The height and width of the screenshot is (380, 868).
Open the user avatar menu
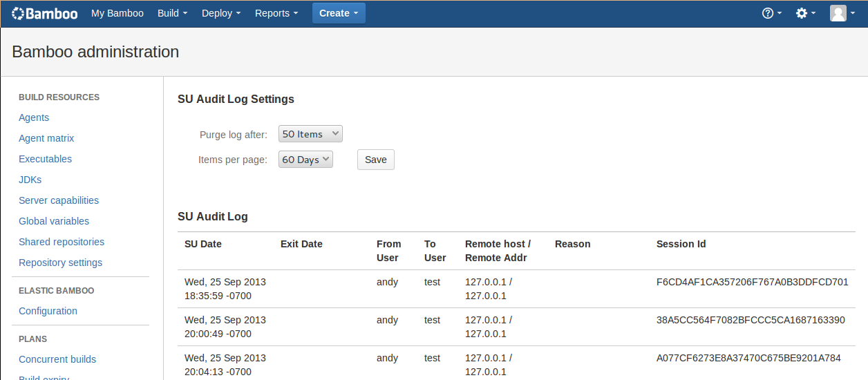[842, 13]
